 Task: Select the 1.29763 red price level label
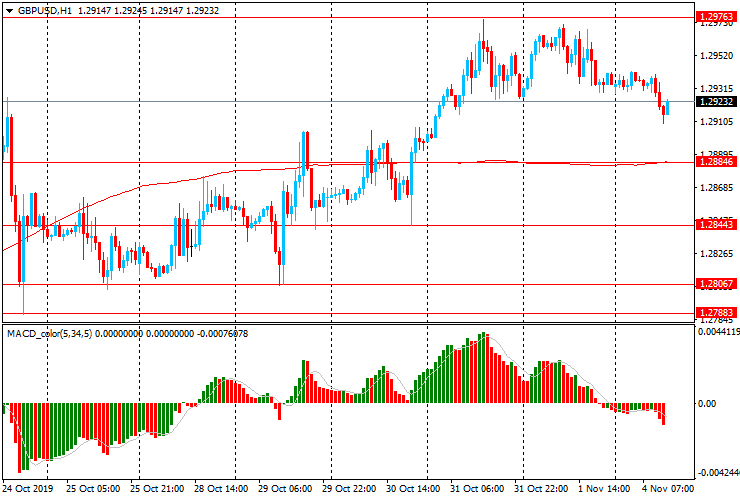(714, 17)
